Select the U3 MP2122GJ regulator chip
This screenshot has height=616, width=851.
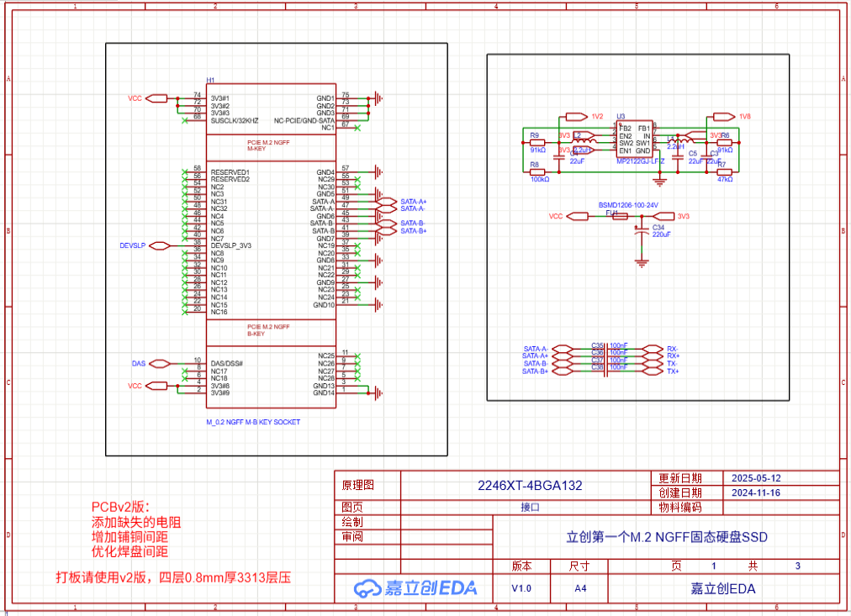pos(634,140)
